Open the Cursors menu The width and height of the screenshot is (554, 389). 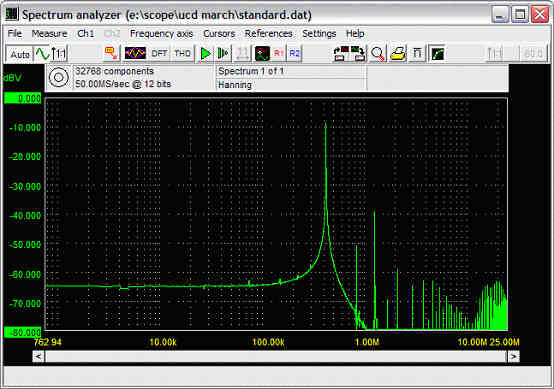pyautogui.click(x=219, y=34)
